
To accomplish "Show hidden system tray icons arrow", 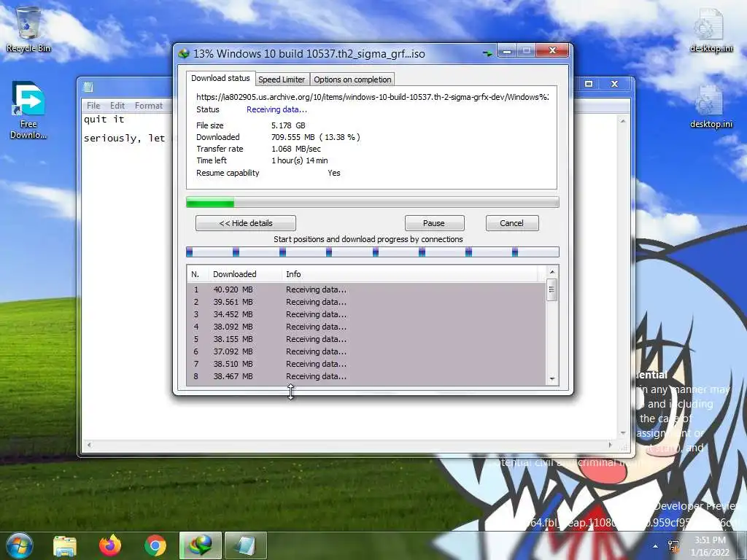I will tap(656, 546).
